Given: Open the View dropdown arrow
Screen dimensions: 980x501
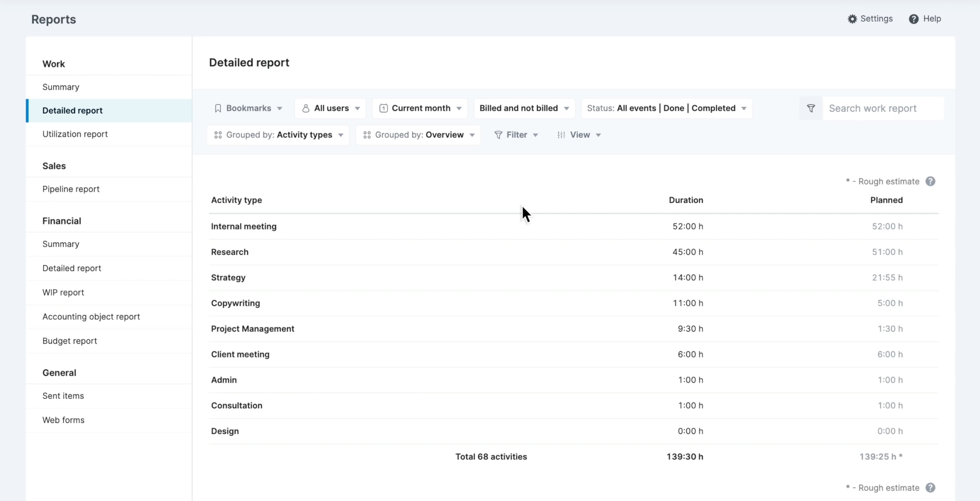Looking at the screenshot, I should coord(598,135).
